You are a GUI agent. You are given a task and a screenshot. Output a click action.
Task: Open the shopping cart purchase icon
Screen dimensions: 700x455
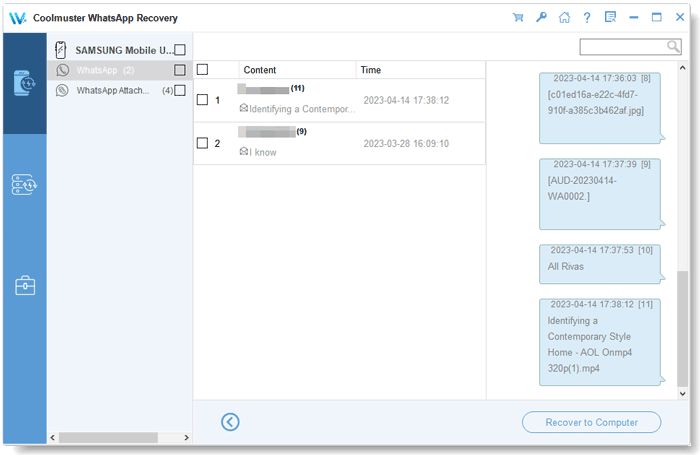tap(518, 17)
